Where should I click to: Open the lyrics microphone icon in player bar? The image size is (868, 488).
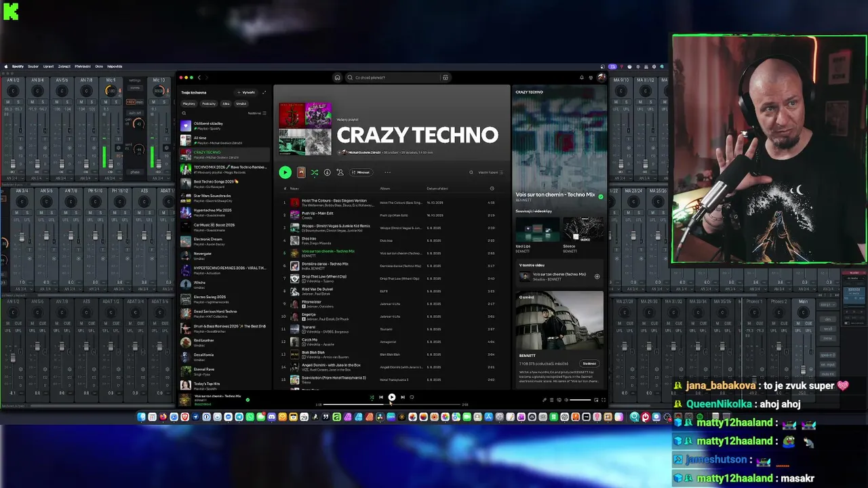pos(544,400)
